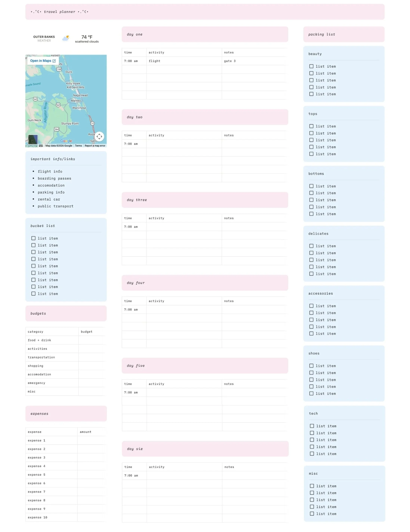Select the 'expense 5' row
Image resolution: width=410 pixels, height=532 pixels.
tap(65, 475)
